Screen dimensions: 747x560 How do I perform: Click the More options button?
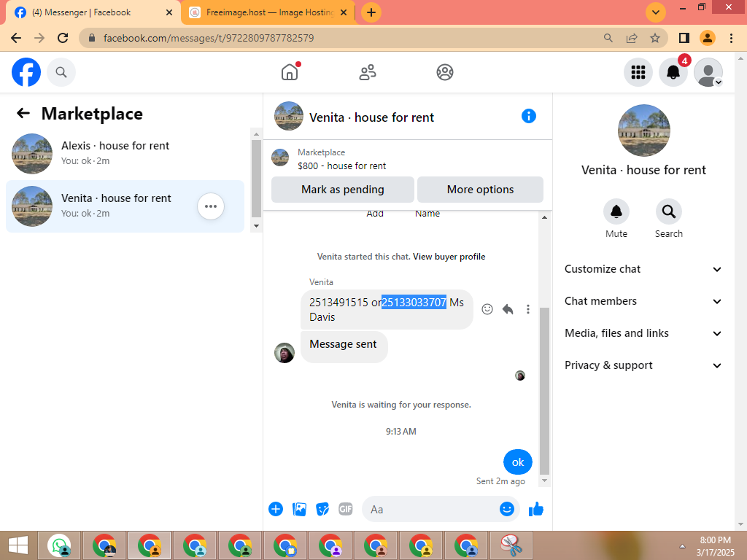click(480, 190)
